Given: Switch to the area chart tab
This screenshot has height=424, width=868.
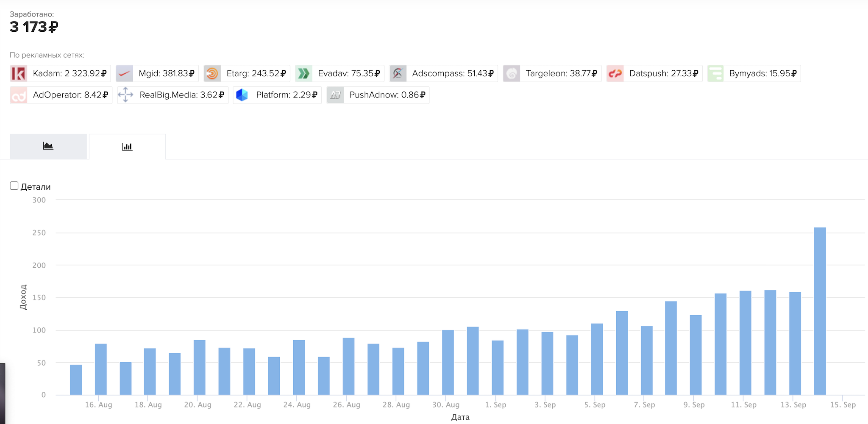Looking at the screenshot, I should pos(48,147).
